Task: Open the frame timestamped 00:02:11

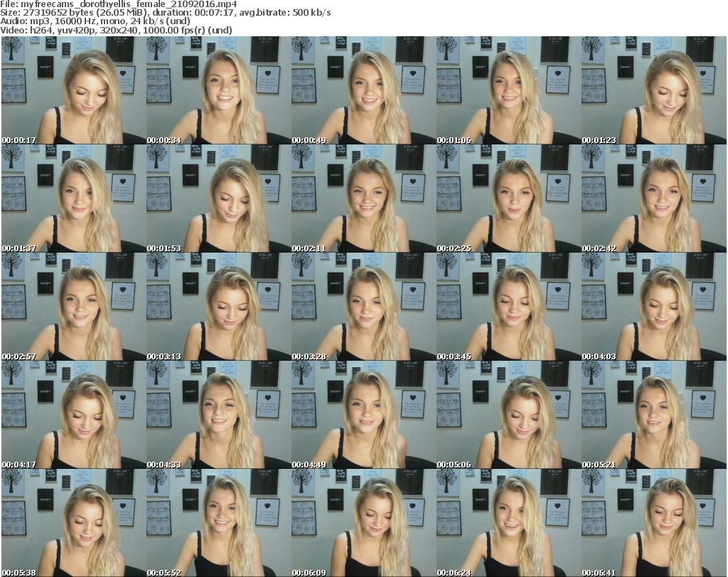Action: click(x=363, y=198)
